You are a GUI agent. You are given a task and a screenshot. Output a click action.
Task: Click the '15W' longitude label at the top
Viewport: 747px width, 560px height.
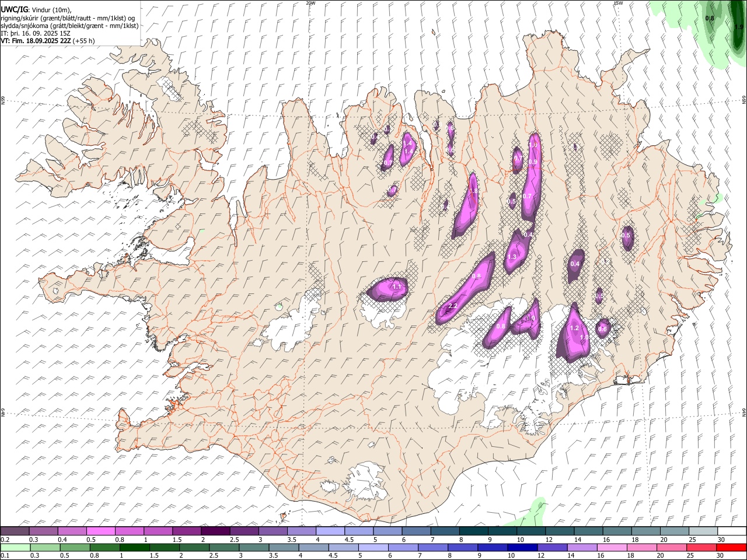click(x=618, y=3)
